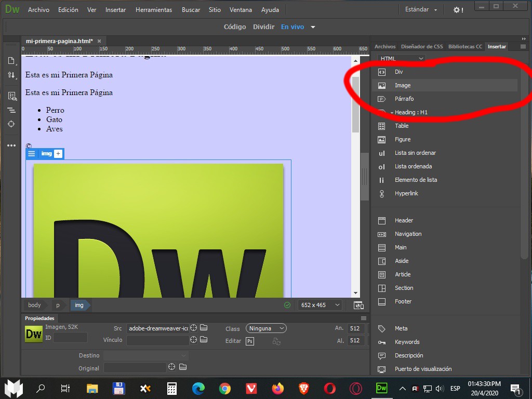532x399 pixels.
Task: Select the p tag in tag selector
Action: 58,305
